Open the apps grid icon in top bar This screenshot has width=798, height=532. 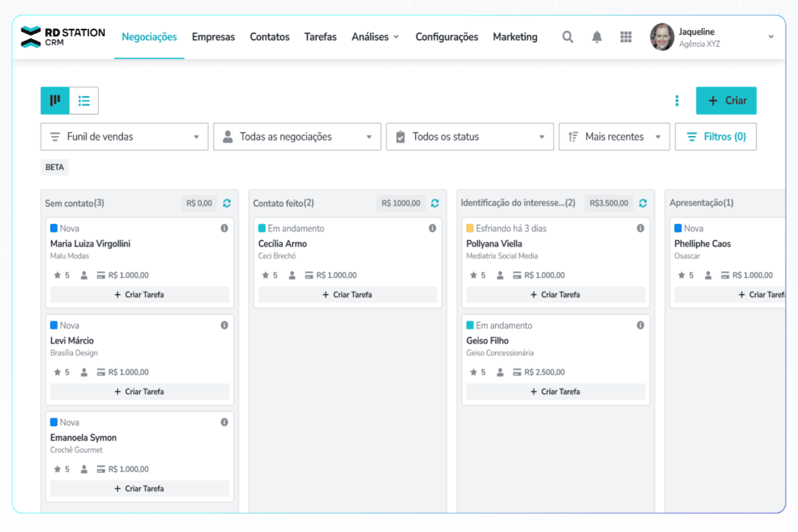click(626, 36)
